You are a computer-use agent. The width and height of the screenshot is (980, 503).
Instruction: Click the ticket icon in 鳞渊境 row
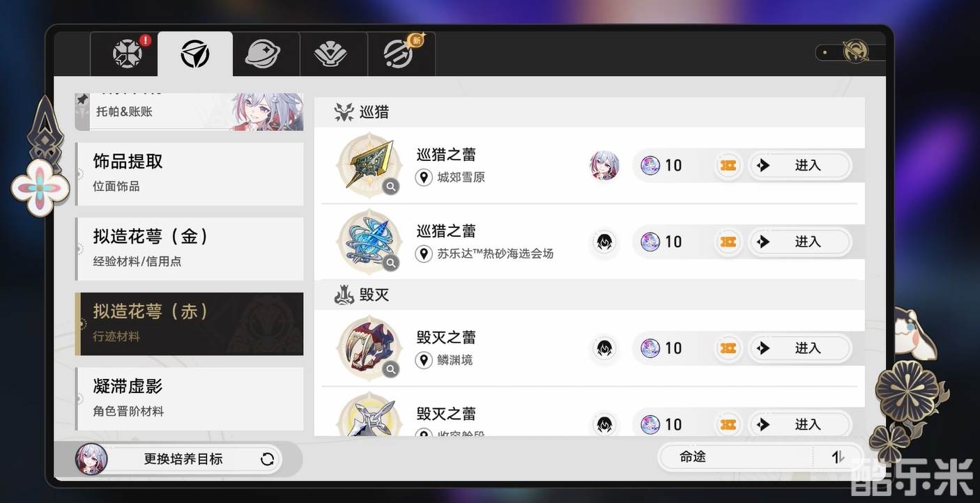[x=728, y=348]
